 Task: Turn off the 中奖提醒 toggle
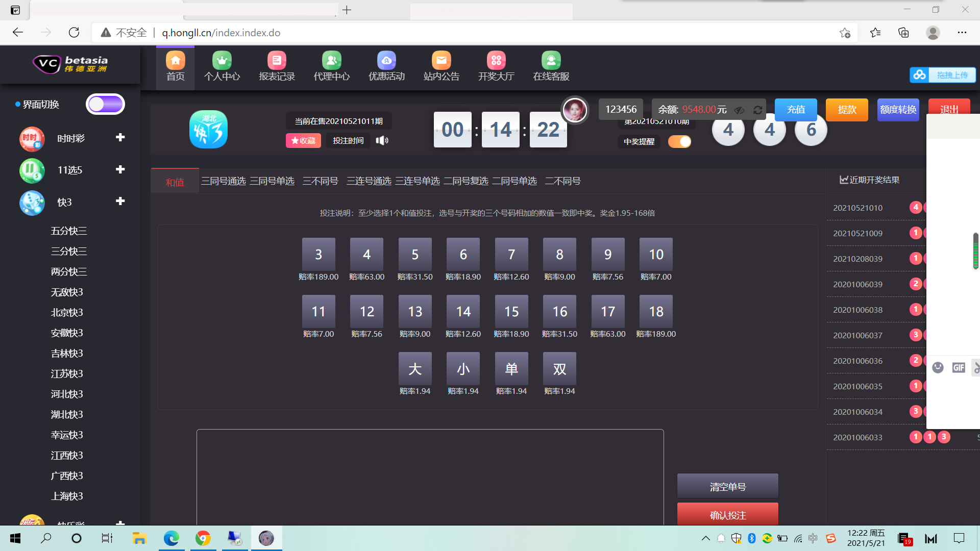[x=679, y=141]
